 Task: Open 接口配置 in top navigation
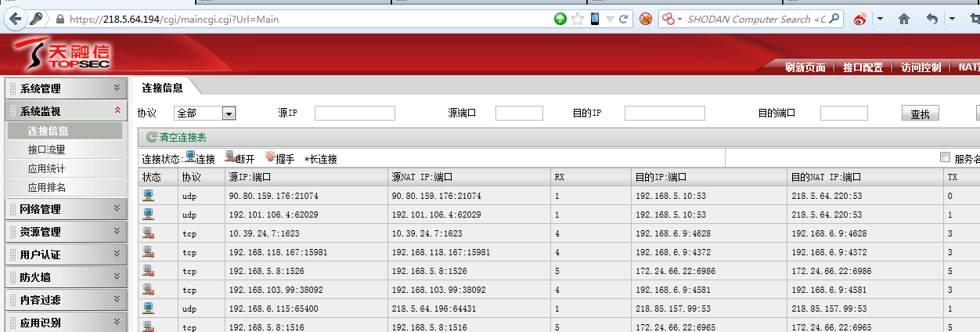863,67
